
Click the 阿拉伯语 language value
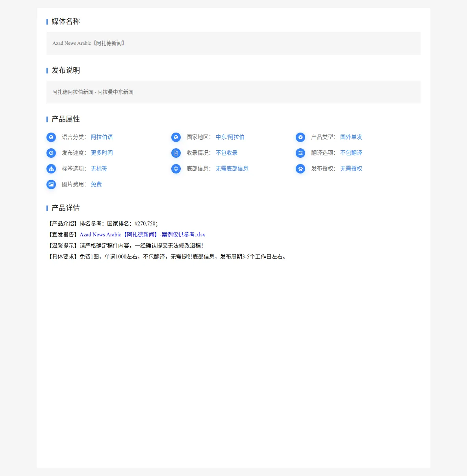click(102, 137)
